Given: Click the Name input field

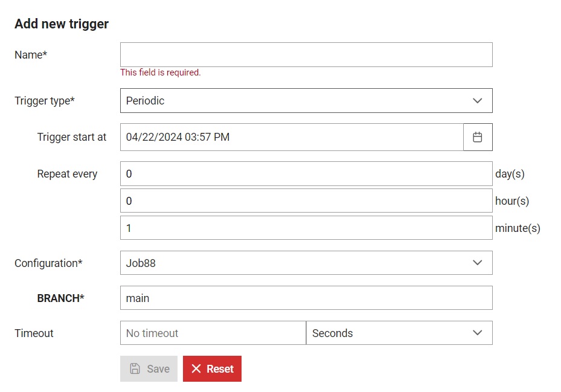Looking at the screenshot, I should pyautogui.click(x=306, y=55).
